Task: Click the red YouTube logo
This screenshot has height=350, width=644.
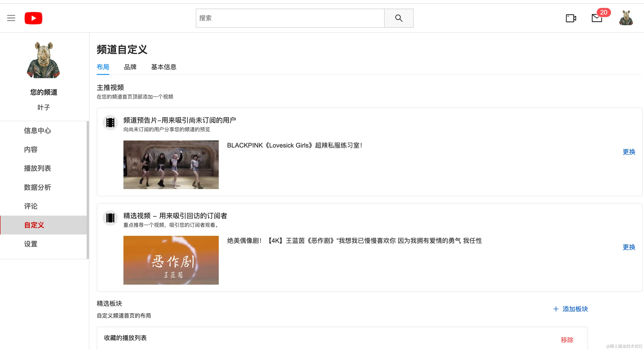Action: (x=33, y=18)
